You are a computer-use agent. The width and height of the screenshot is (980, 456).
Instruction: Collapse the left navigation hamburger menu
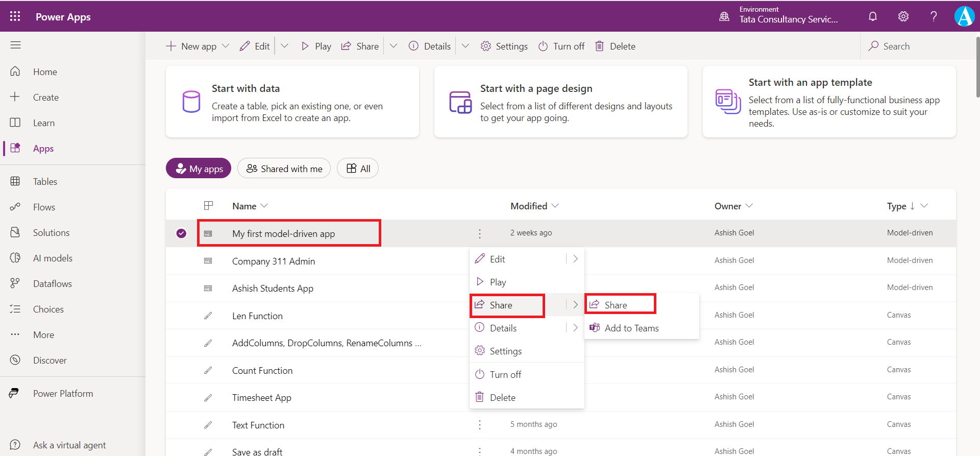point(15,45)
